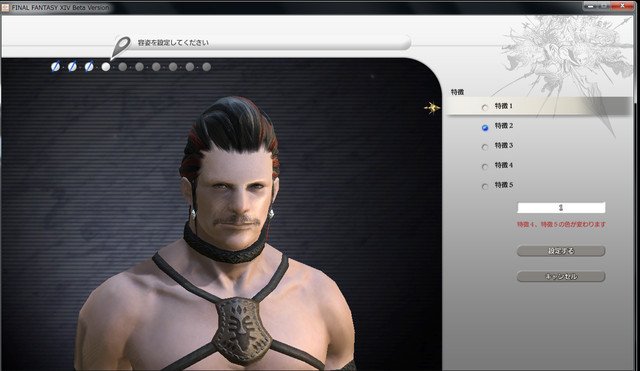Image resolution: width=640 pixels, height=371 pixels.
Task: Click the seventh step dot in progress bar
Action: coord(156,67)
